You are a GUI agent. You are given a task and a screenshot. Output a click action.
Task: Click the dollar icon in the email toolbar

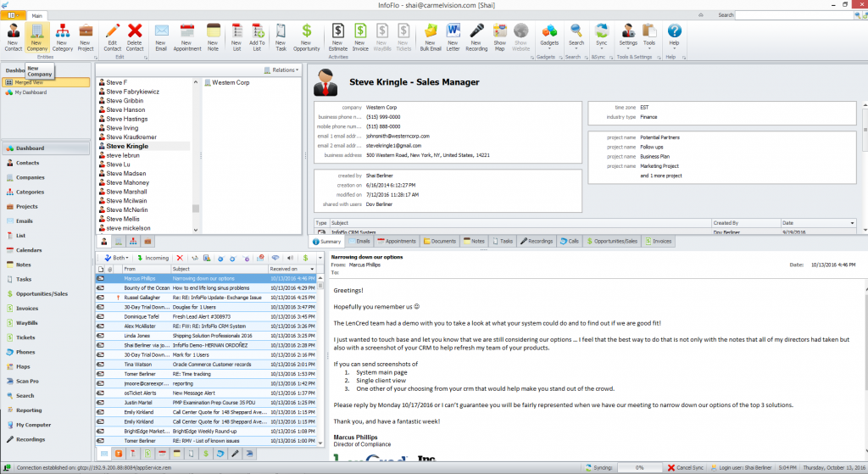(305, 258)
